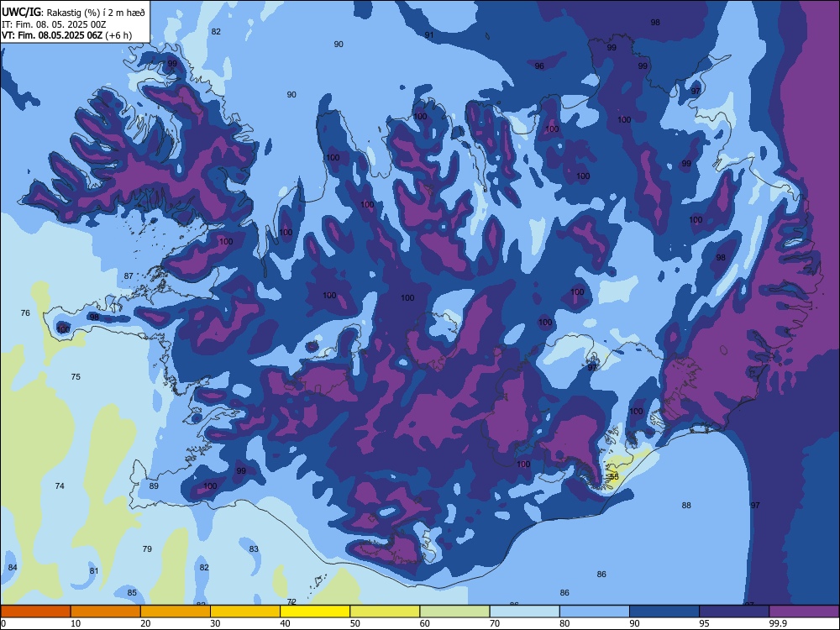Click the '76' humidity value over the sea
This screenshot has height=630, width=840.
pos(25,312)
